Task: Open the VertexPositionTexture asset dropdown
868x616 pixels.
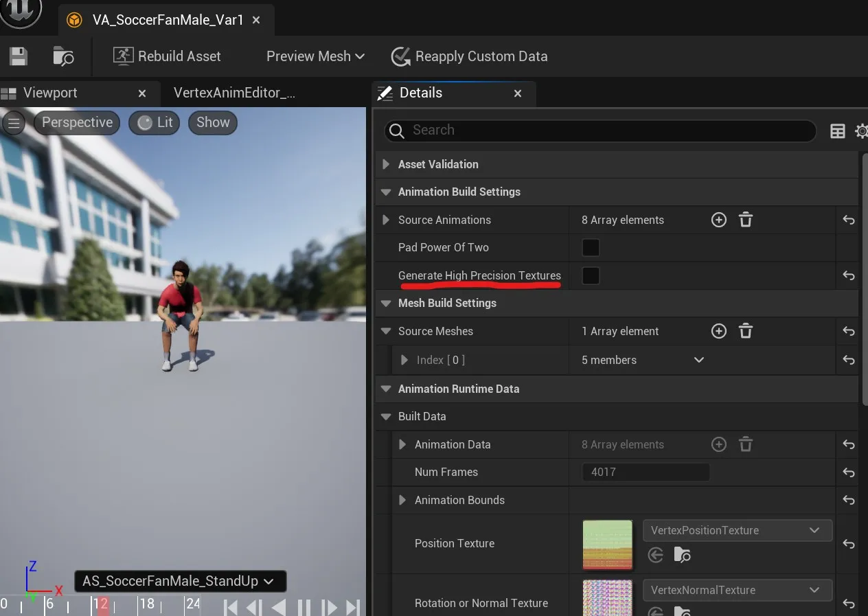Action: (x=737, y=530)
